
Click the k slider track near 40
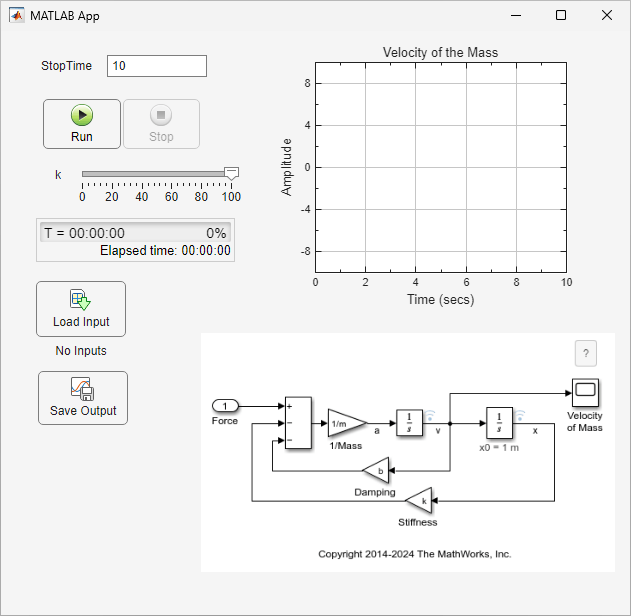coord(142,174)
